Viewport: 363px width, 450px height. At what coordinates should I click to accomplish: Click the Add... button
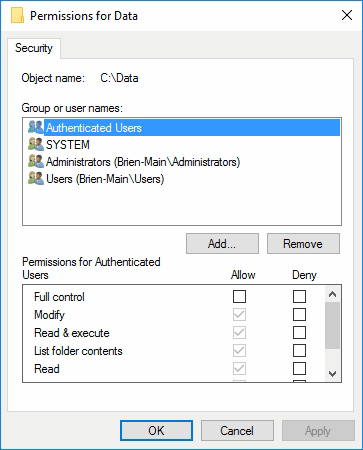pyautogui.click(x=222, y=244)
